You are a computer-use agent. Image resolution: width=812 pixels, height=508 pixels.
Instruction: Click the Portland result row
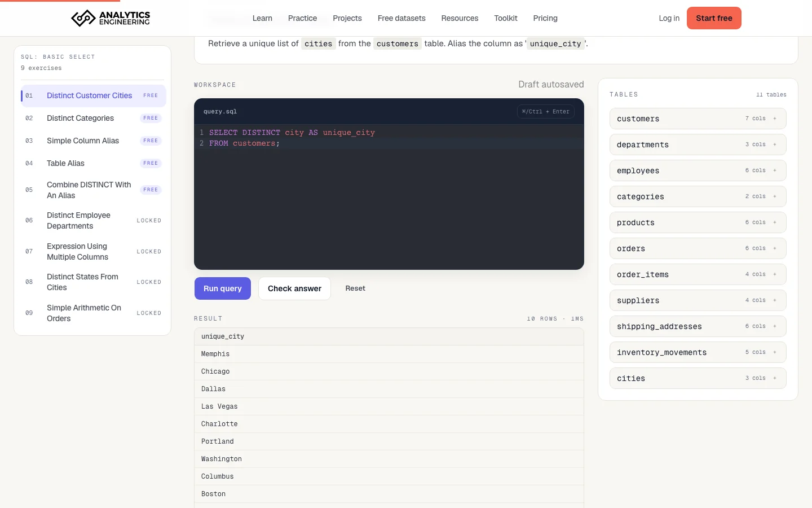(x=389, y=441)
